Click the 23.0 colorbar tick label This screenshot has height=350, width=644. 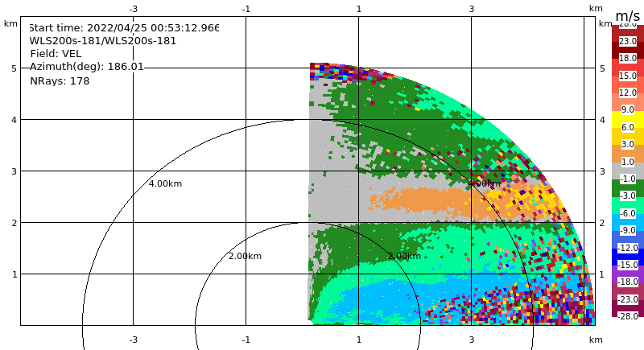click(x=628, y=41)
